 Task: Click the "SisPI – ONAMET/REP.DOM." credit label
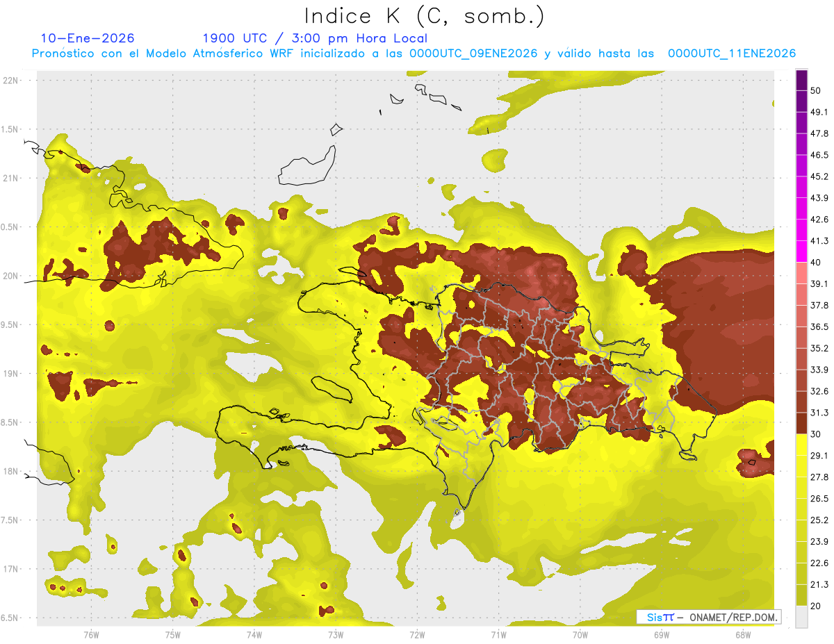708,617
